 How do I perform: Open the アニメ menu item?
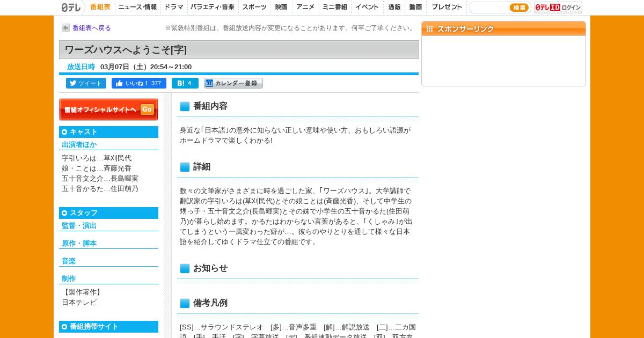click(305, 7)
